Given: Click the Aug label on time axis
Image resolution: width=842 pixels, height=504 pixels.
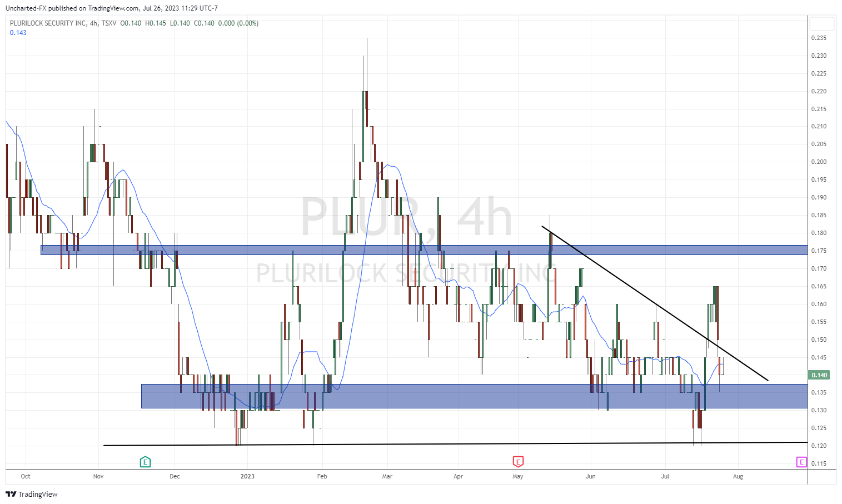Looking at the screenshot, I should [738, 476].
